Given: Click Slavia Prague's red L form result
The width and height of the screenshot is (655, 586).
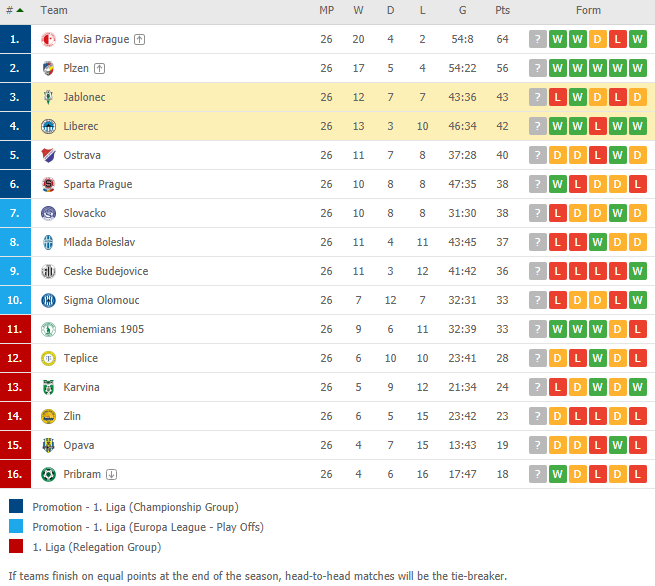Looking at the screenshot, I should [617, 39].
